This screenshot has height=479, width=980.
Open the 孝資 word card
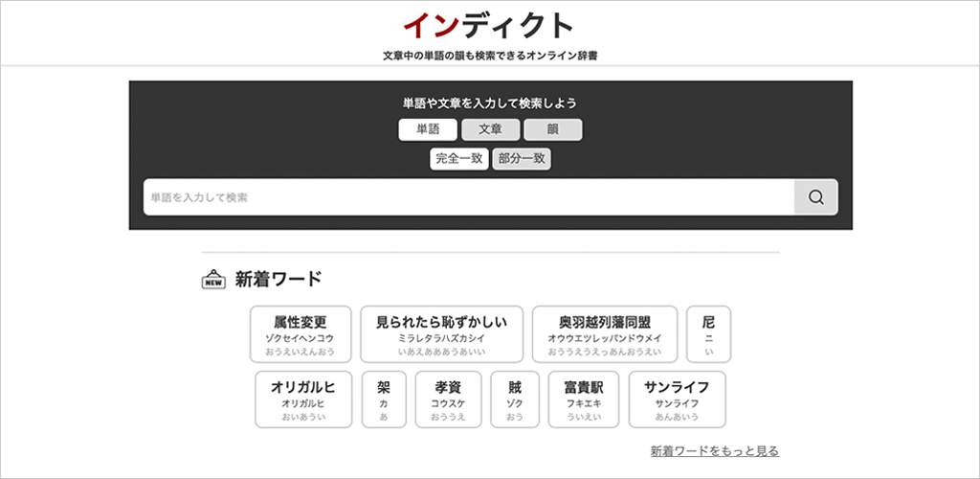coord(448,399)
